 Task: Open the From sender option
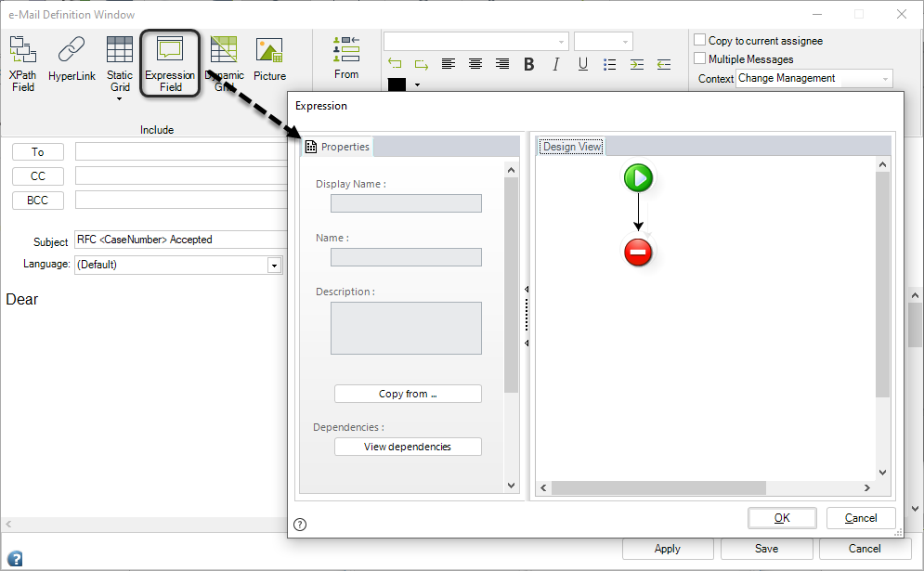pyautogui.click(x=345, y=58)
